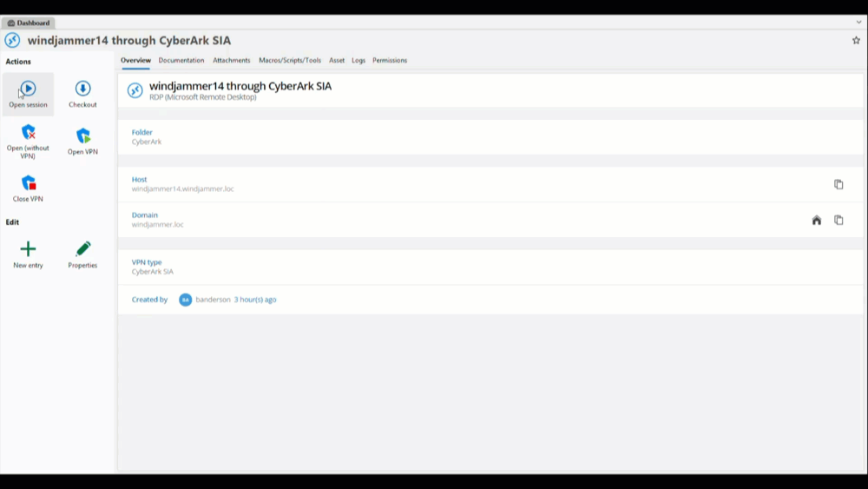Click the banderson creator name
868x489 pixels.
pos(214,300)
